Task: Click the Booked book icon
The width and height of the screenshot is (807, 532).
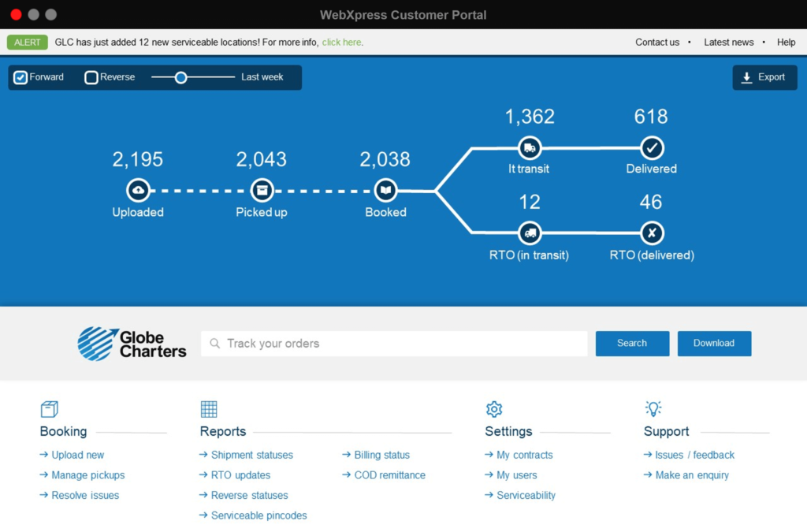Action: pos(385,190)
